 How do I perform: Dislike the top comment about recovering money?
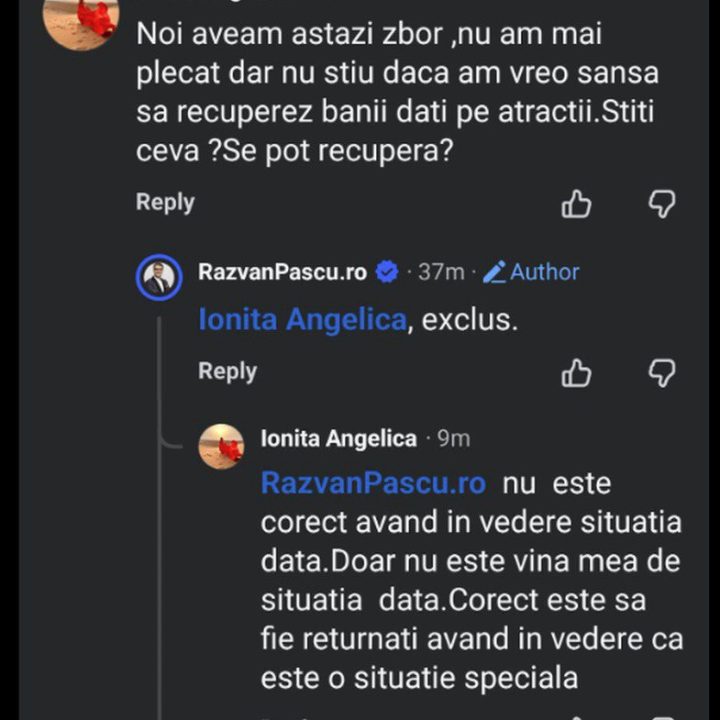[x=662, y=205]
